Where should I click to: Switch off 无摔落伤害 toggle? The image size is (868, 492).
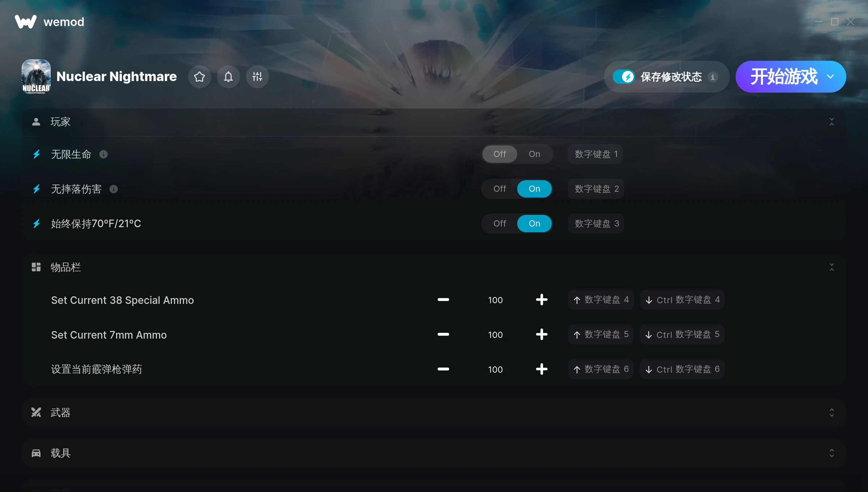click(499, 189)
